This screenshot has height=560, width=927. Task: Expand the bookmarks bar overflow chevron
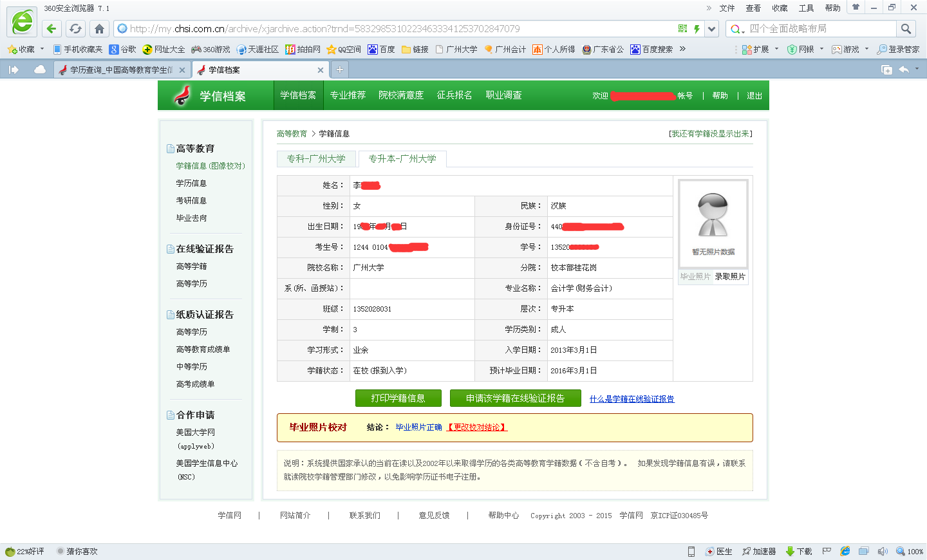click(x=682, y=49)
